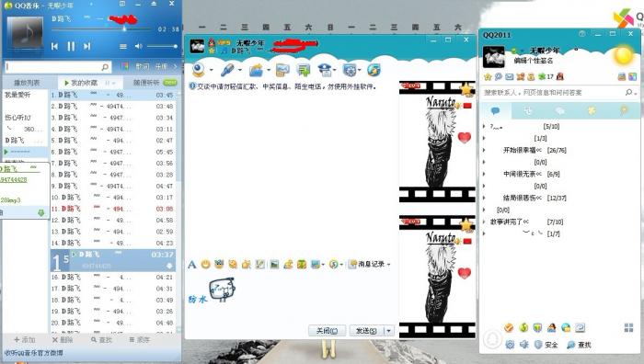Open the send file folder icon
644x364 pixels.
pyautogui.click(x=256, y=70)
